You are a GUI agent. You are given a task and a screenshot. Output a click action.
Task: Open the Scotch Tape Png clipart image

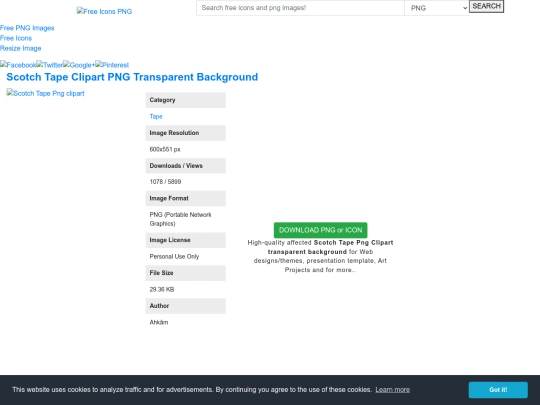(45, 93)
